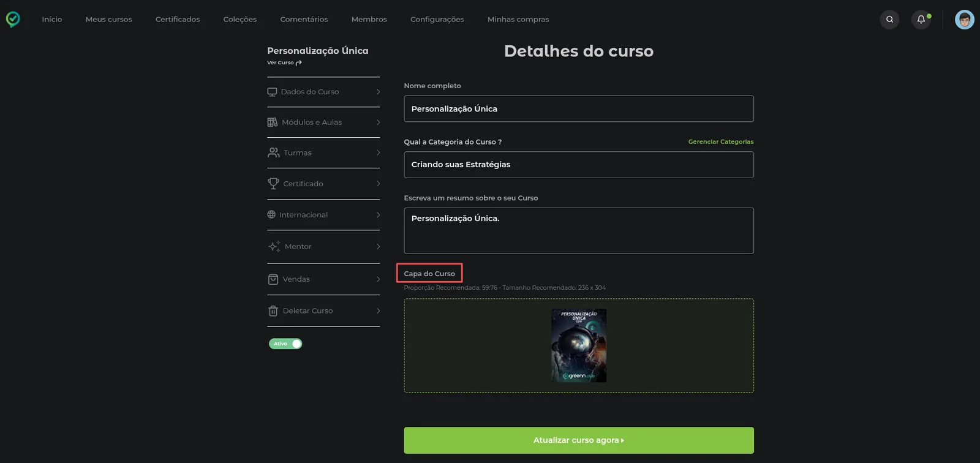Open Minhas compras in top navigation
This screenshot has width=980, height=463.
(518, 20)
